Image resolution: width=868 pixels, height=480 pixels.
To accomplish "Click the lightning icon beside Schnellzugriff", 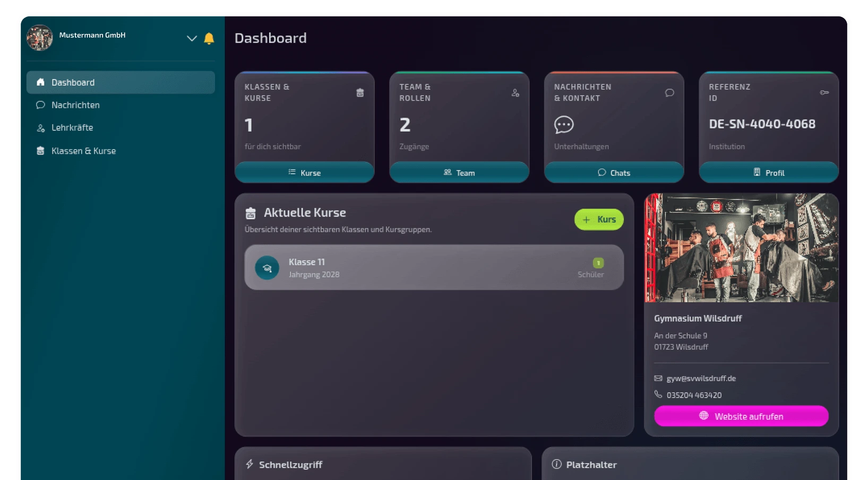I will 250,464.
